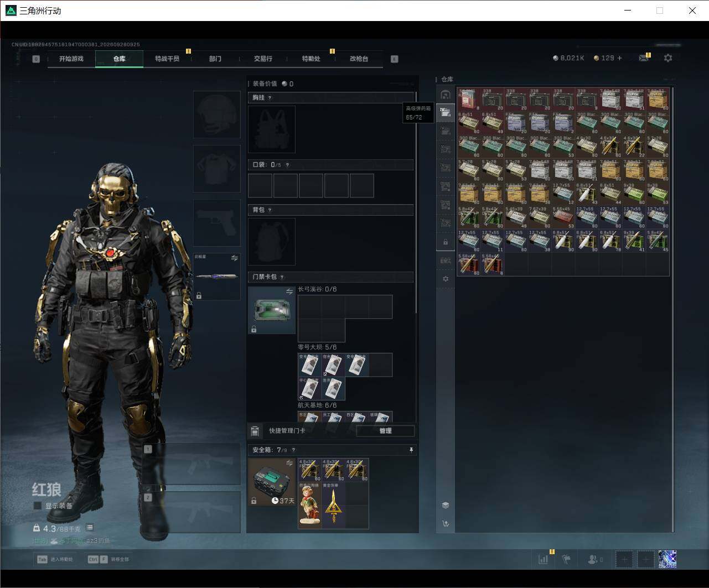Swap the safe box container
The image size is (709, 588).
pyautogui.click(x=289, y=463)
